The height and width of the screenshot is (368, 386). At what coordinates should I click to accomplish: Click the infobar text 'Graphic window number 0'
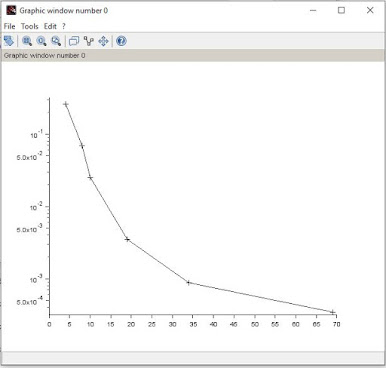[44, 55]
